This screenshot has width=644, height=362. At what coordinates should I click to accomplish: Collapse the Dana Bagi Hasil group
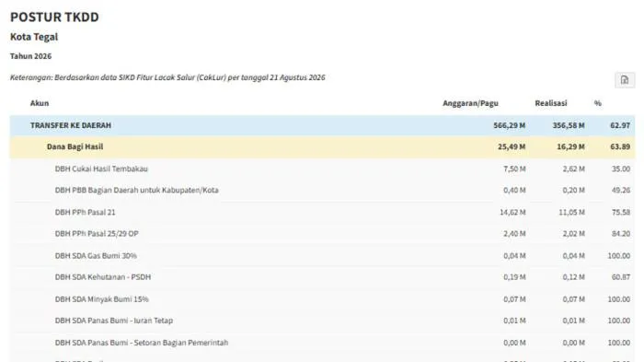point(322,146)
